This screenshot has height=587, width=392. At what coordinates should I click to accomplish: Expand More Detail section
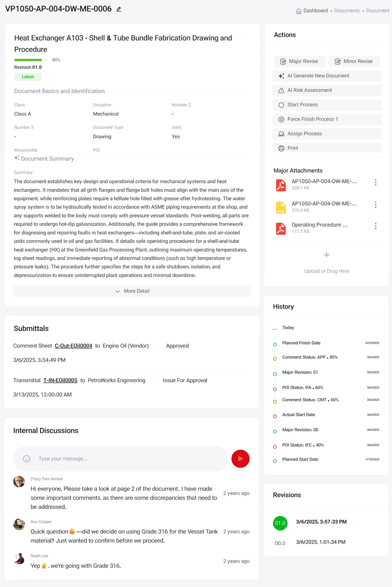[x=132, y=291]
